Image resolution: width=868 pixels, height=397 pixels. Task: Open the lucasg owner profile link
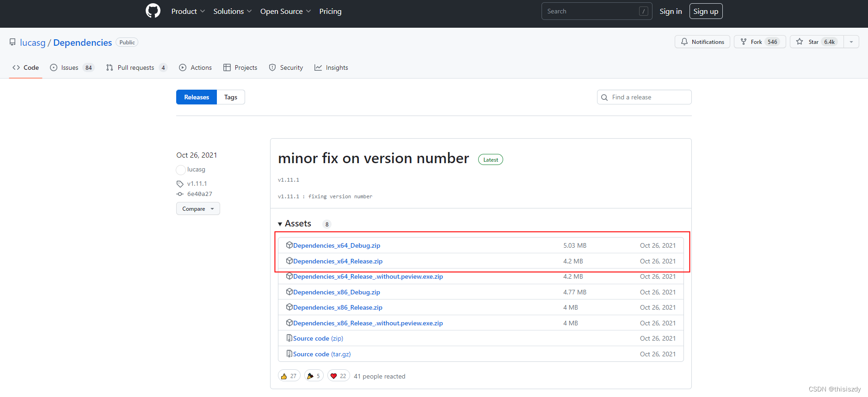(33, 43)
